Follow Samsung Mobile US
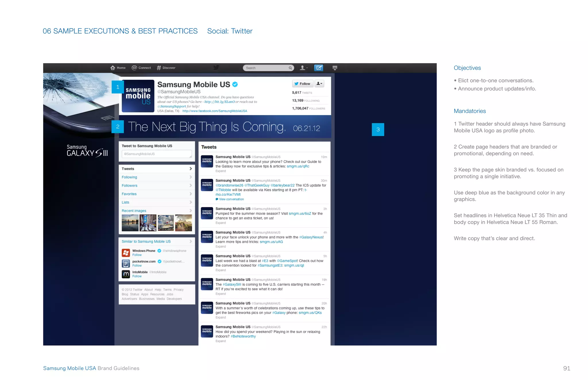This screenshot has height=380, width=588. (302, 84)
